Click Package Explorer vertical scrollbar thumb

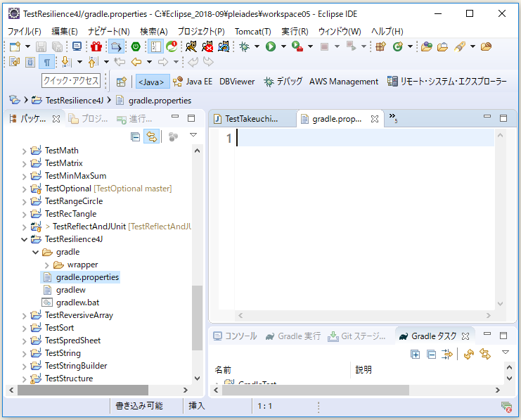pos(197,318)
